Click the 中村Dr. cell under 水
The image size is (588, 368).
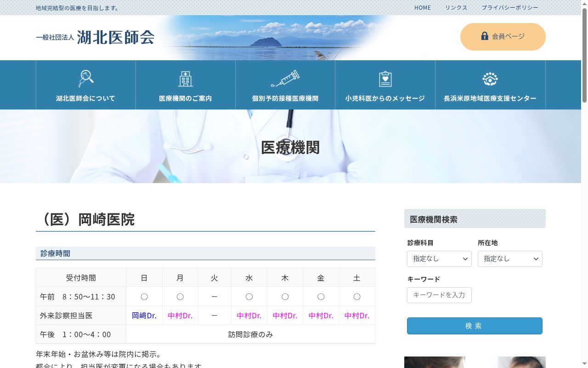coord(249,316)
